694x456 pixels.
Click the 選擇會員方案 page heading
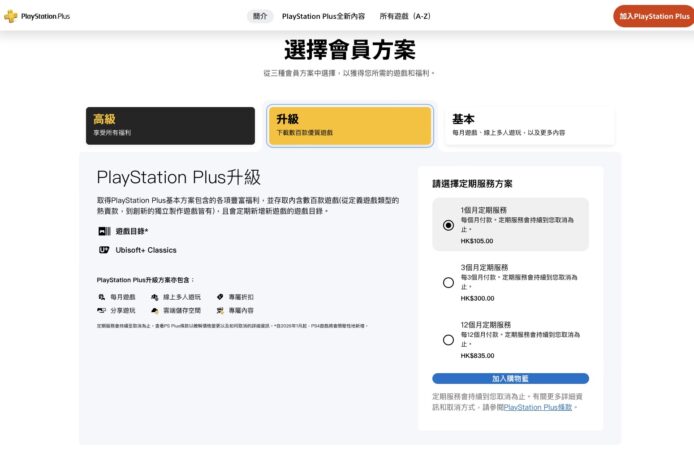pyautogui.click(x=350, y=50)
